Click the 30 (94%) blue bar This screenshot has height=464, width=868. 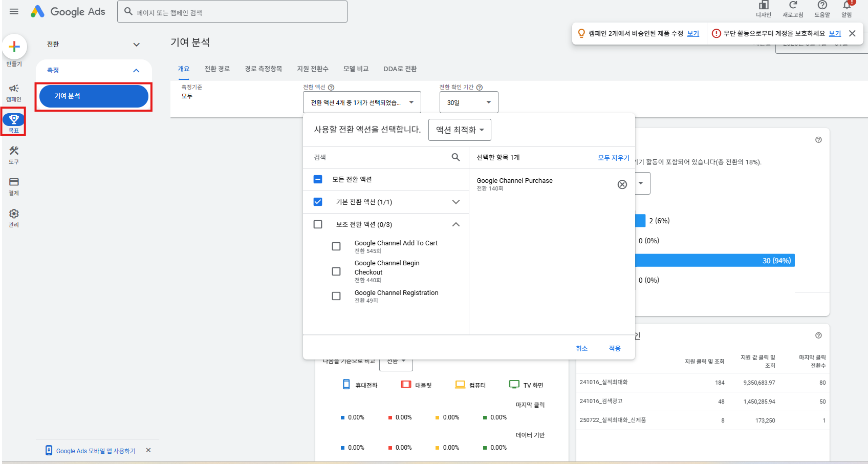(715, 261)
